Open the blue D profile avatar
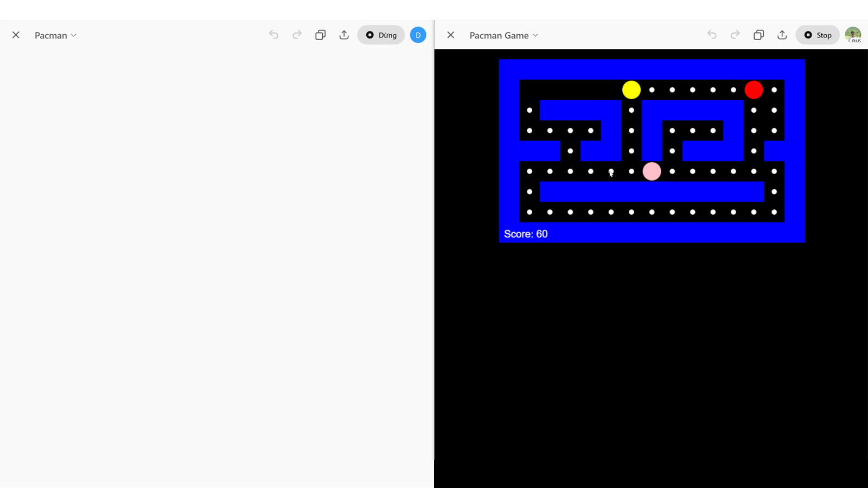This screenshot has height=488, width=868. [418, 35]
